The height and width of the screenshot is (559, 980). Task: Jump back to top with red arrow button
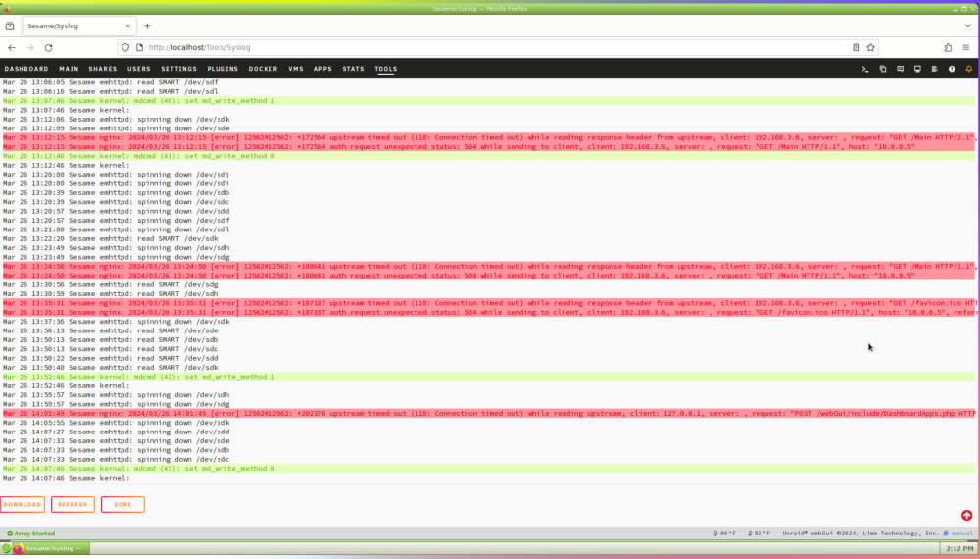(967, 515)
